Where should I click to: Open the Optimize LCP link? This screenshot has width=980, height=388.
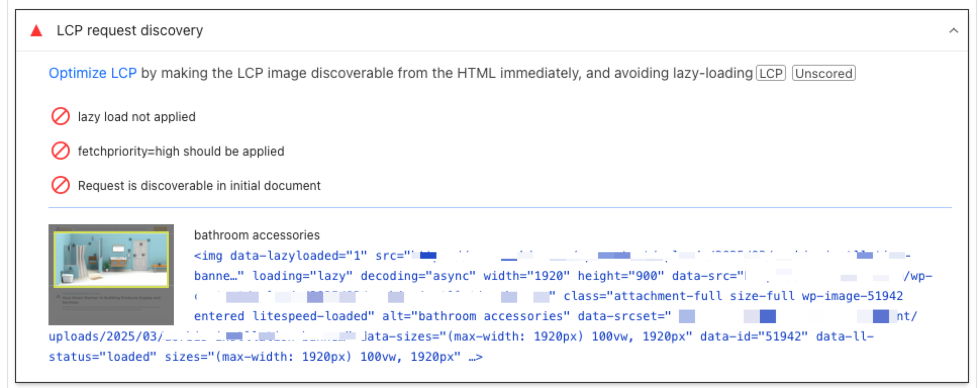point(92,73)
